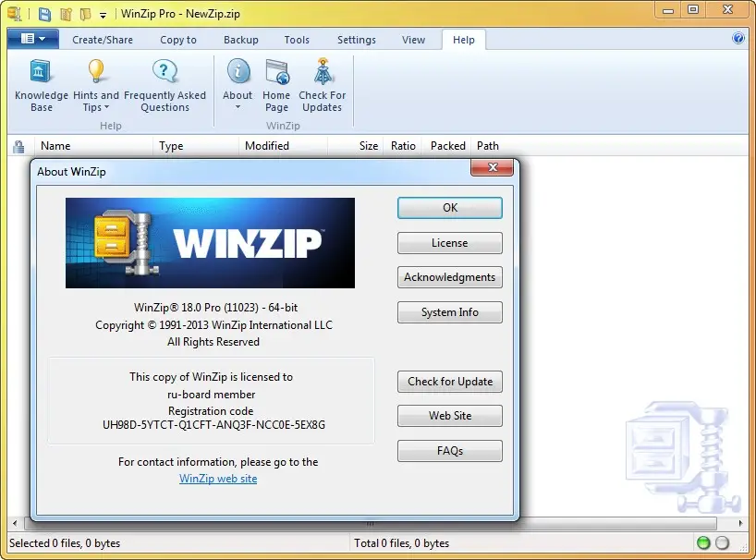Click the blue help icon at ribbon right
This screenshot has width=756, height=560.
[x=738, y=38]
